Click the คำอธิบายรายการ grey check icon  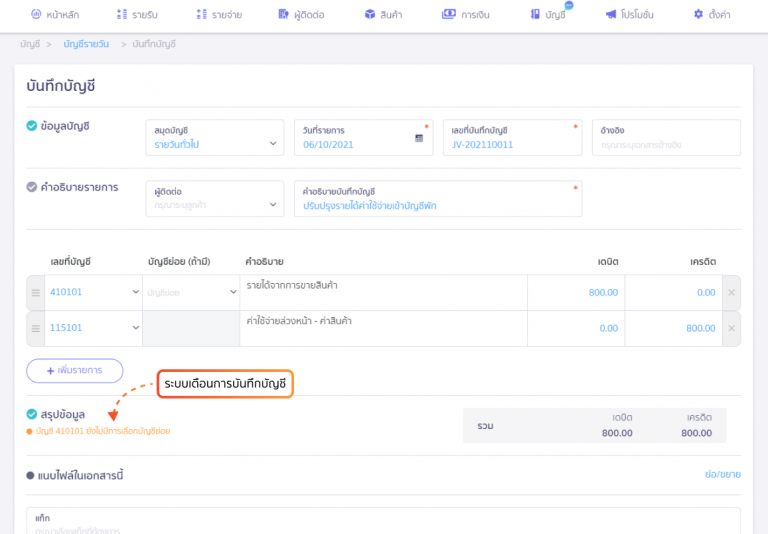click(x=32, y=187)
